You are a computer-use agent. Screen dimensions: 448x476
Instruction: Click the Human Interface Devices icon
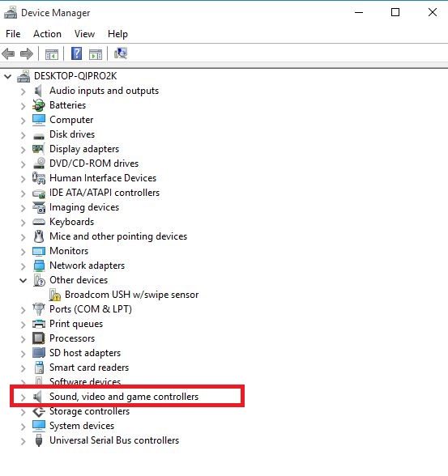click(39, 178)
